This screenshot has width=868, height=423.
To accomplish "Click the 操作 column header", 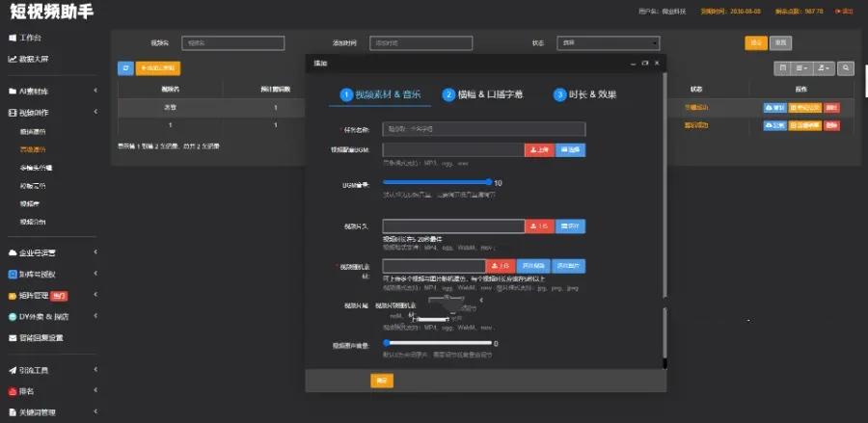I will coord(802,89).
